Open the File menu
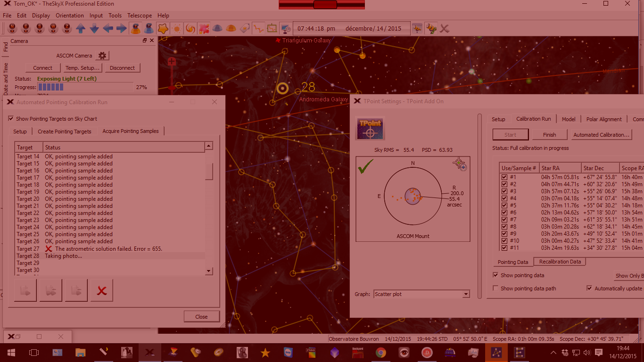This screenshot has width=644, height=362. click(x=7, y=16)
